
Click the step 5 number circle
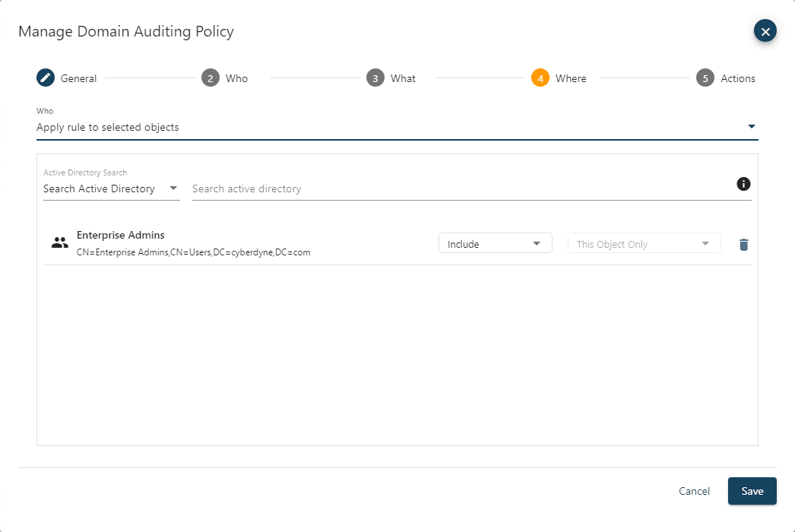click(705, 78)
